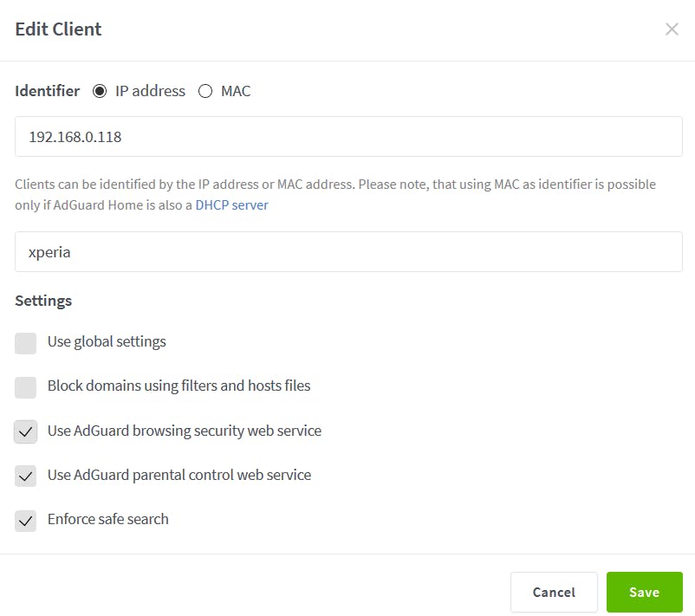
Task: Select the MAC identifier radio button
Action: tap(205, 91)
